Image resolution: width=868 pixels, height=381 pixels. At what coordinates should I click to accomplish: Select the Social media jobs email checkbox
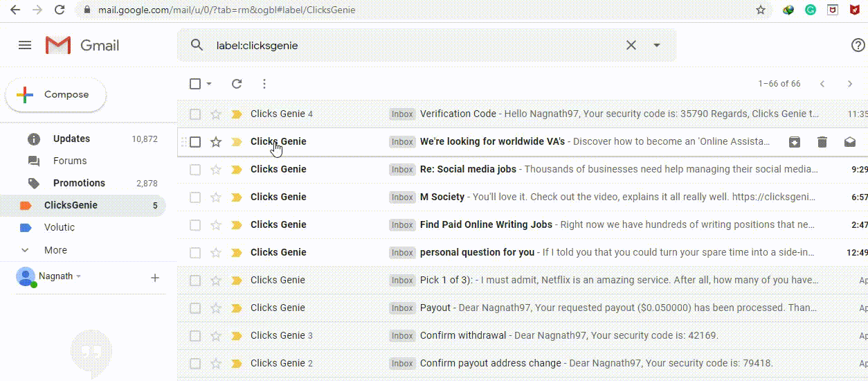pos(195,170)
